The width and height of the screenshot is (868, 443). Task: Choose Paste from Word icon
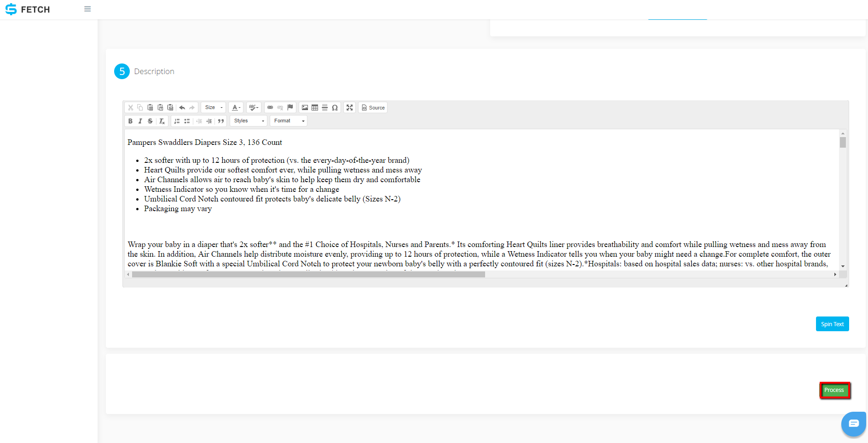(170, 108)
